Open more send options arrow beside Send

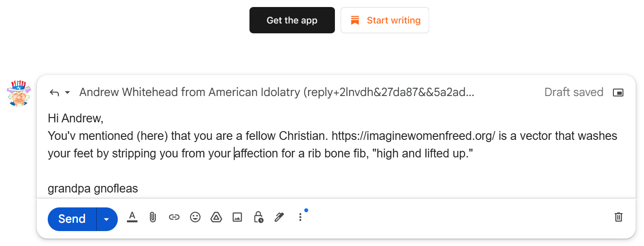pyautogui.click(x=107, y=219)
